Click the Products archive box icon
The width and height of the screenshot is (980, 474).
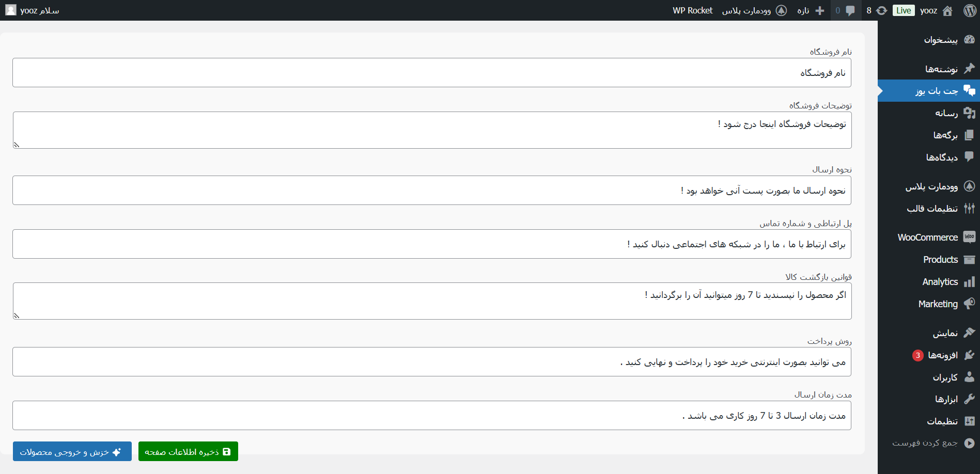point(970,259)
